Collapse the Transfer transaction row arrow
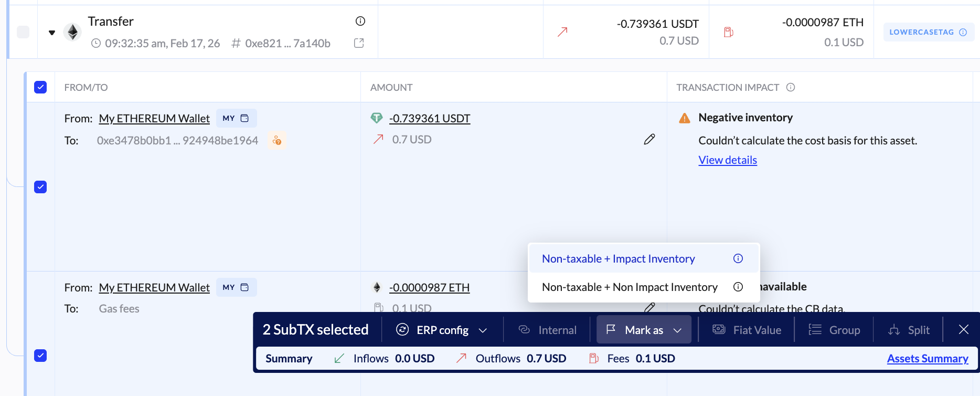The image size is (980, 396). coord(52,33)
